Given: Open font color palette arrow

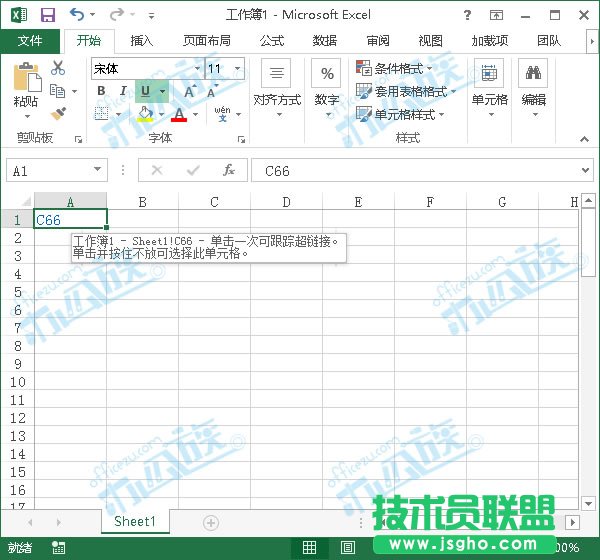Looking at the screenshot, I should 196,114.
